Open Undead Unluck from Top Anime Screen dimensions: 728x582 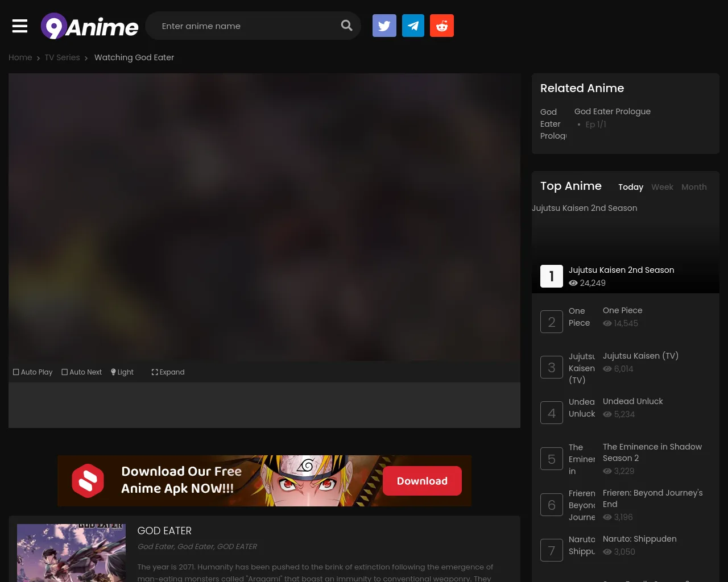point(632,401)
